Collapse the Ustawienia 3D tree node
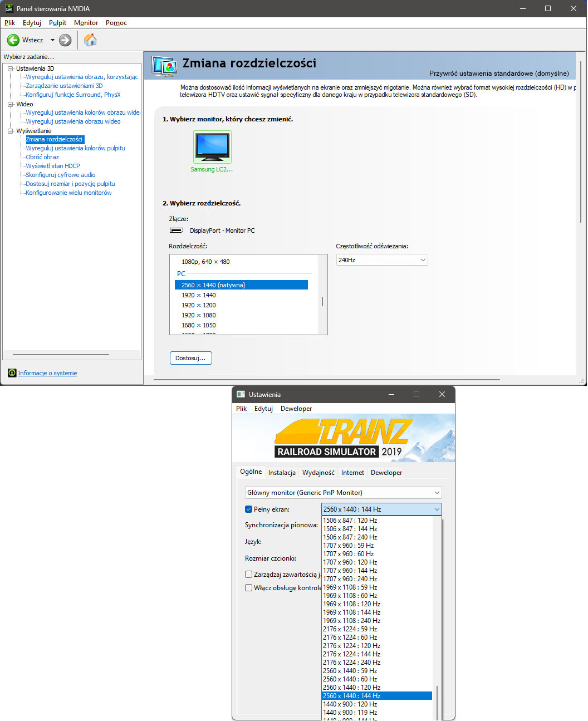The height and width of the screenshot is (721, 588). coord(10,68)
